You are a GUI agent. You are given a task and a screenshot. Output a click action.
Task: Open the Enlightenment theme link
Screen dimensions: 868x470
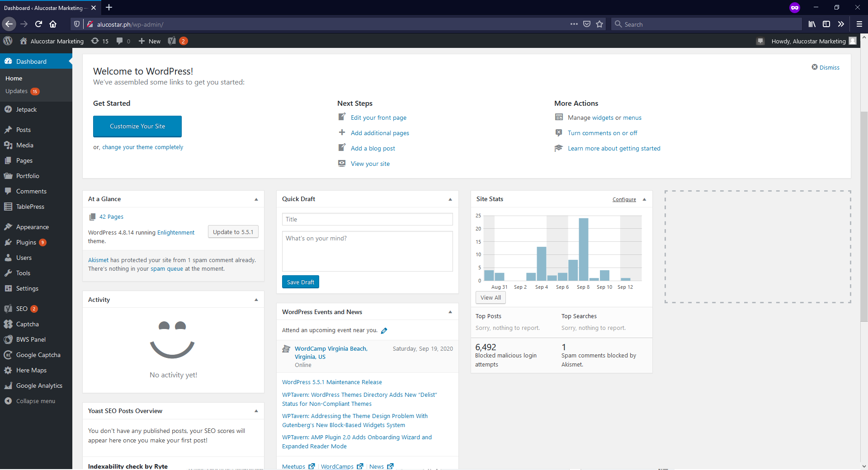click(x=176, y=232)
